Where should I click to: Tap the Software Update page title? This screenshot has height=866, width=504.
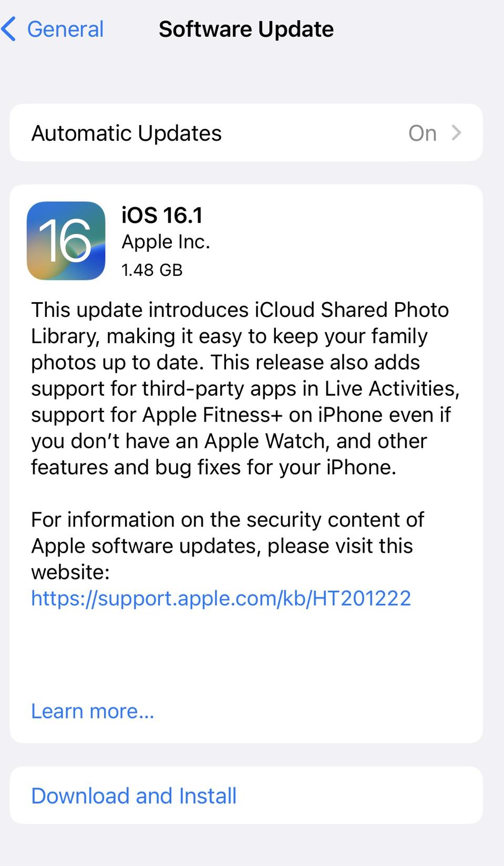[x=246, y=29]
